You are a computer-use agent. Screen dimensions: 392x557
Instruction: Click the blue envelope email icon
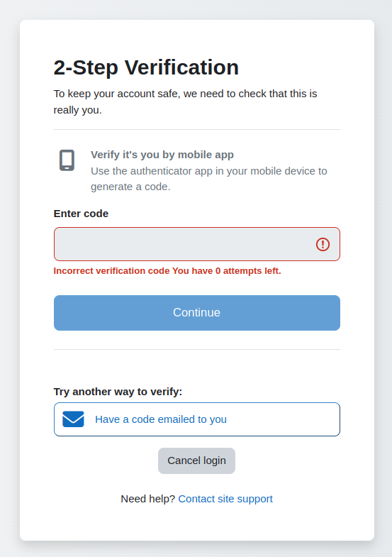coord(73,419)
